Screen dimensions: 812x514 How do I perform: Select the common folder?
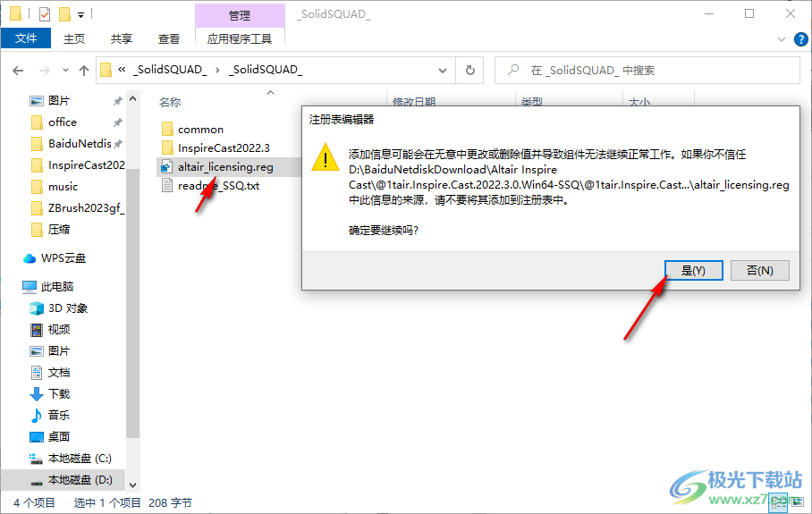pos(200,130)
